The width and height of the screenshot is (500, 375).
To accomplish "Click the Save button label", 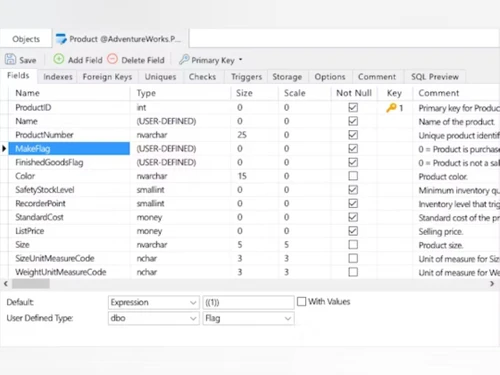I will [x=28, y=60].
